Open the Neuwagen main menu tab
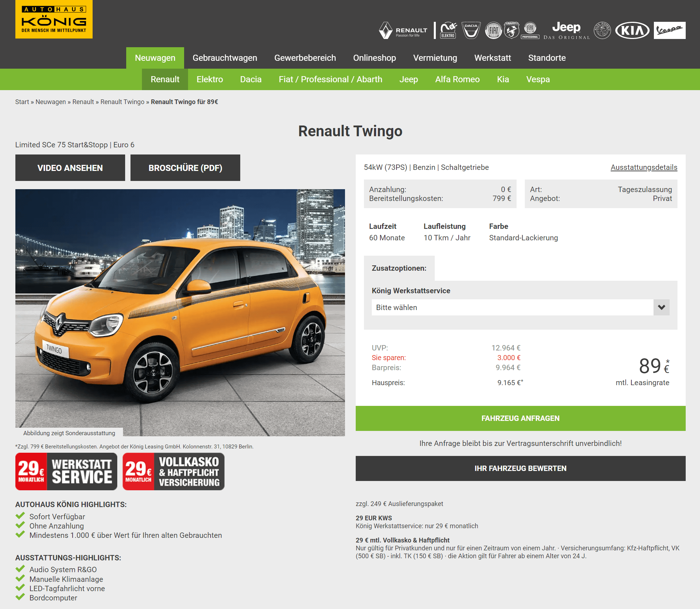The image size is (700, 609). [155, 58]
